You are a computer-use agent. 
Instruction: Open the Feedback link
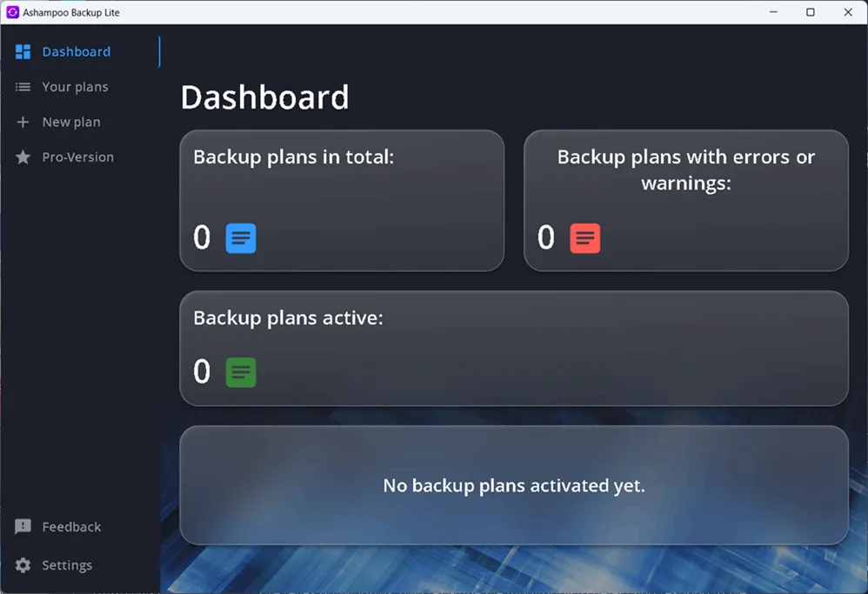click(x=71, y=527)
